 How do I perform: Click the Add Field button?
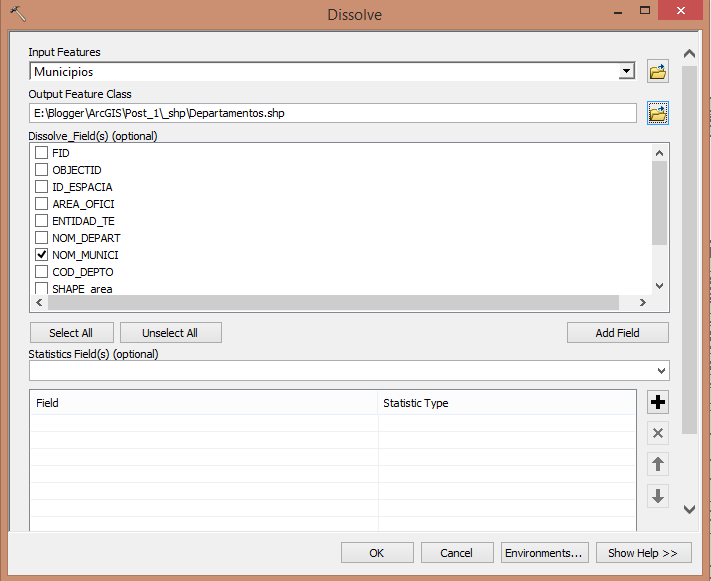pyautogui.click(x=617, y=333)
